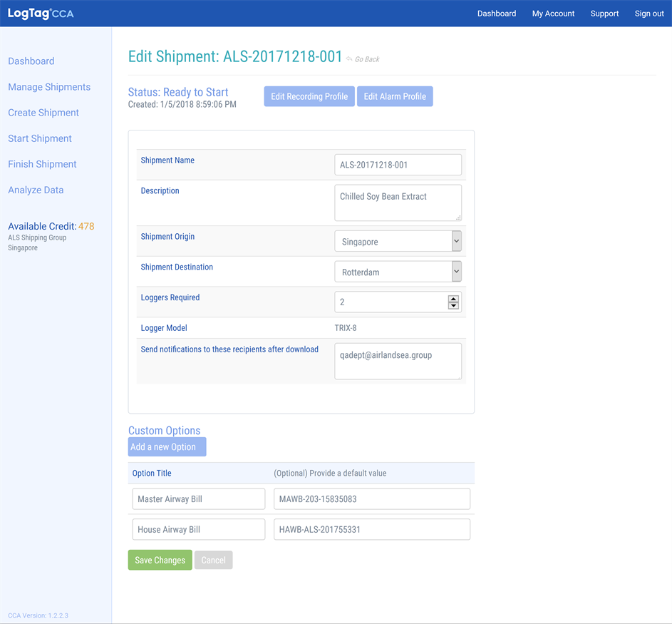Click the LogTag CCA logo
672x624 pixels.
(41, 14)
